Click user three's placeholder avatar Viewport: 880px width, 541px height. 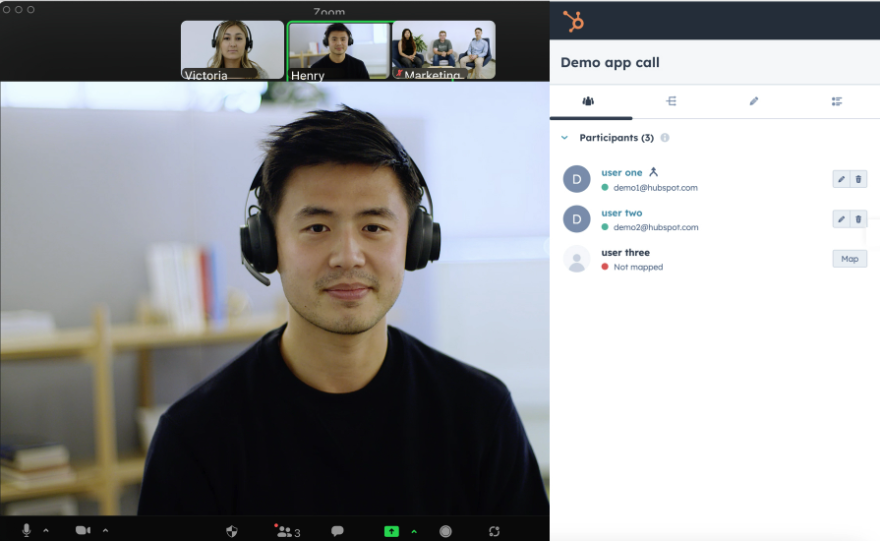576,259
